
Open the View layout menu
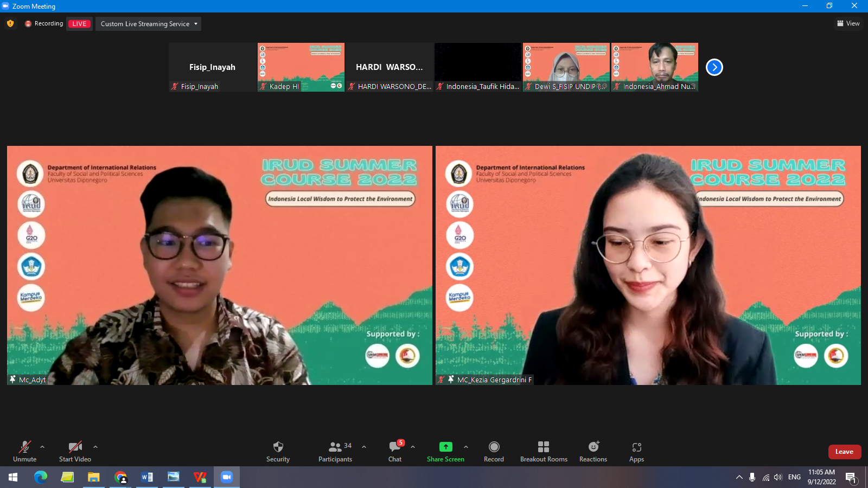tap(848, 23)
